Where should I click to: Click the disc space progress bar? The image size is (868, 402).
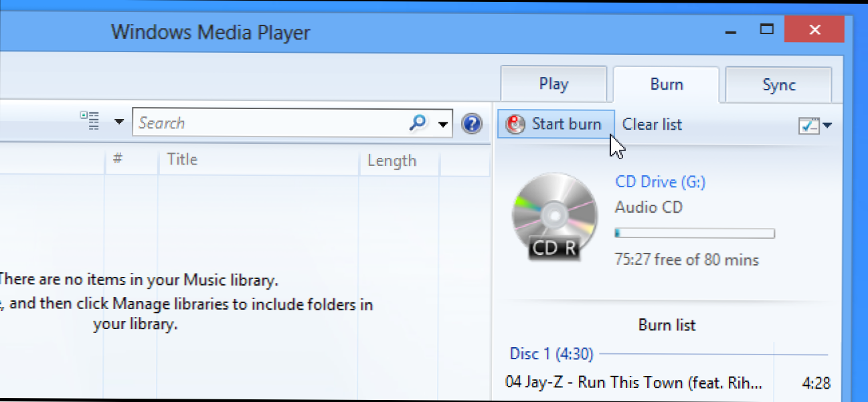pyautogui.click(x=694, y=233)
